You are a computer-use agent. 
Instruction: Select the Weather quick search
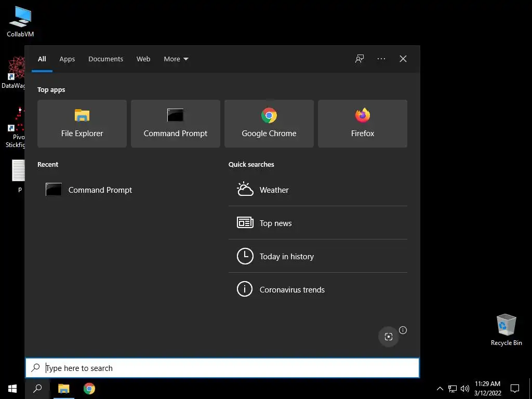coord(318,190)
